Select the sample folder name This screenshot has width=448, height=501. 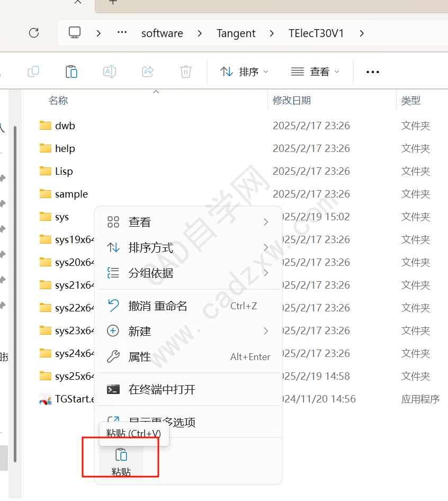pyautogui.click(x=71, y=194)
